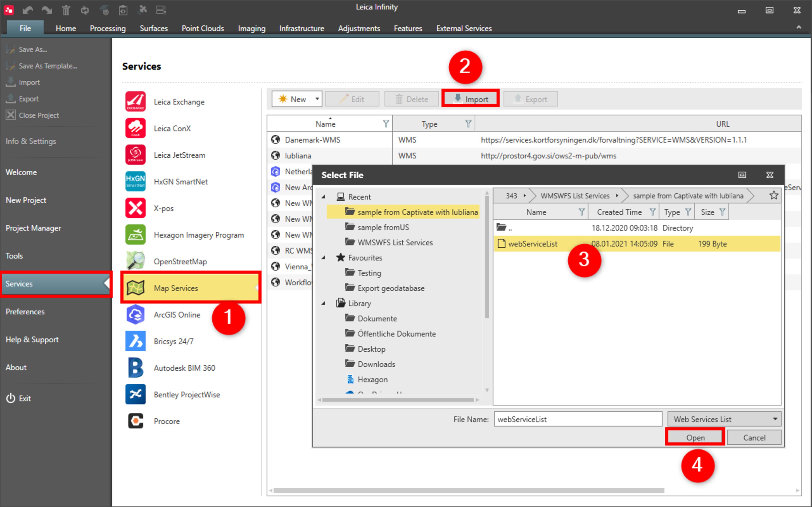This screenshot has width=812, height=507.
Task: Choose the X-pos service icon
Action: [135, 208]
